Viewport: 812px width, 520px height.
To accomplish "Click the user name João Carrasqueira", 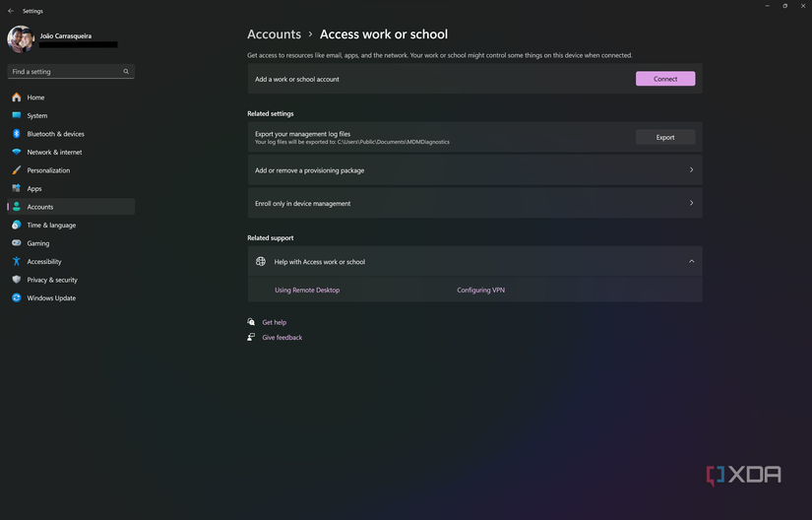I will point(66,35).
